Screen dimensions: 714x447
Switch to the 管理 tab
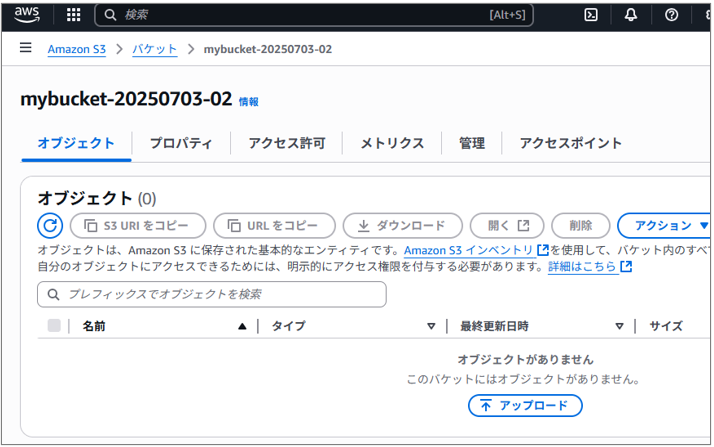(x=472, y=143)
